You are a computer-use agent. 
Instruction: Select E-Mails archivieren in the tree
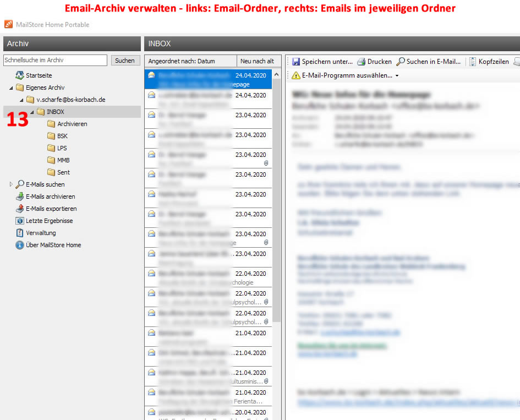51,197
